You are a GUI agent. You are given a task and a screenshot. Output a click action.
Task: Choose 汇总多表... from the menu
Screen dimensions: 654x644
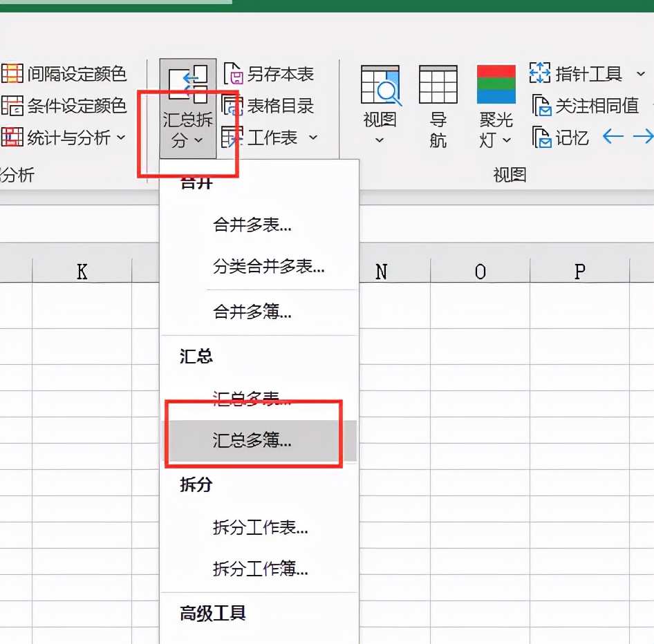pyautogui.click(x=259, y=399)
